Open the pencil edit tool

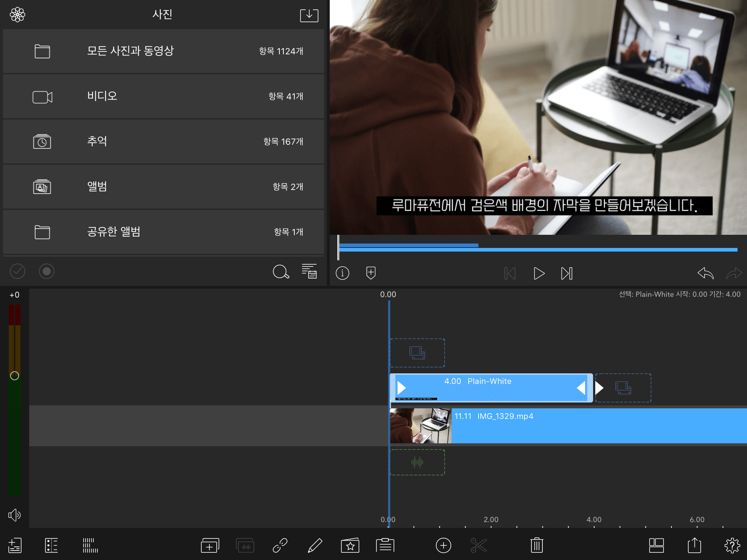315,545
